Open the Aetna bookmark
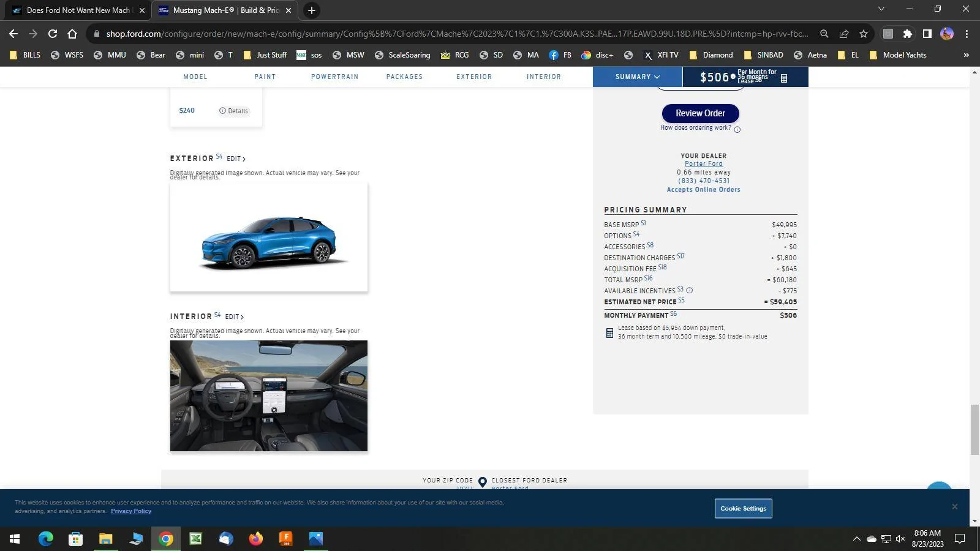The height and width of the screenshot is (551, 980). 810,55
